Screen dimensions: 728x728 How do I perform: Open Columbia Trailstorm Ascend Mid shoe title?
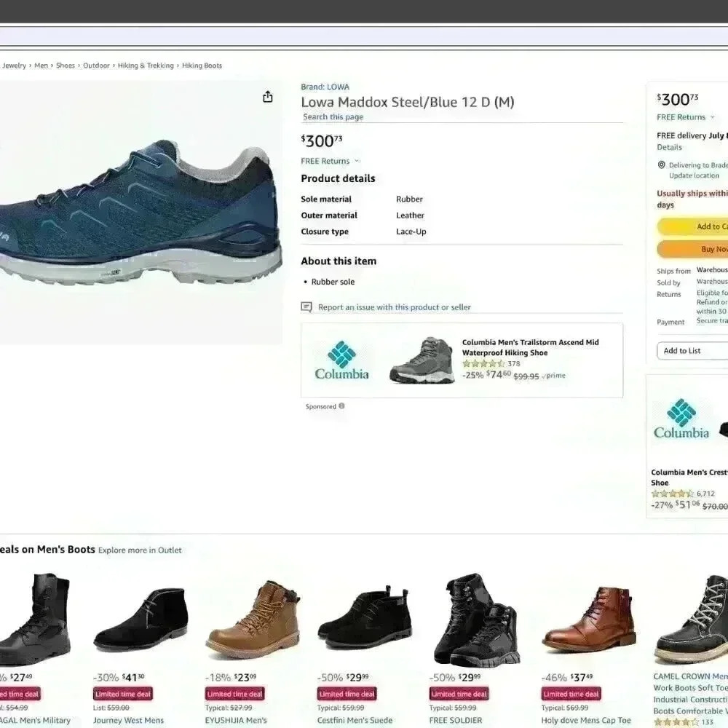530,347
